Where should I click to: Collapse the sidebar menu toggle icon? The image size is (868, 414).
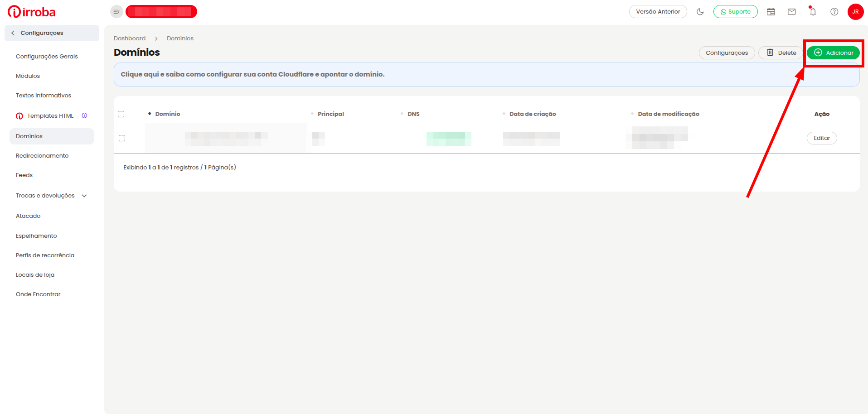[116, 12]
